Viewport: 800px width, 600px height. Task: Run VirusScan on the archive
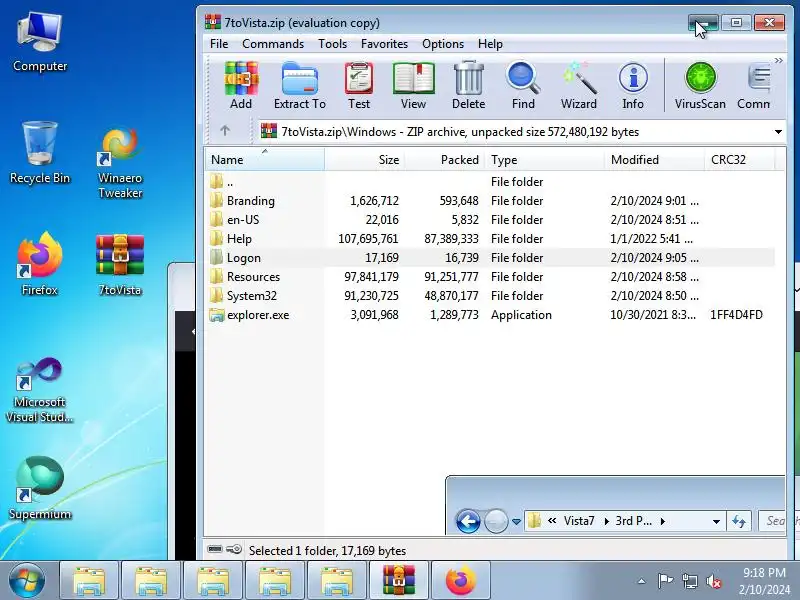tap(700, 85)
